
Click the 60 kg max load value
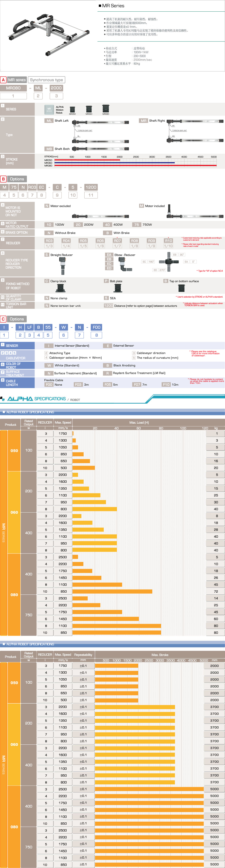(x=216, y=619)
